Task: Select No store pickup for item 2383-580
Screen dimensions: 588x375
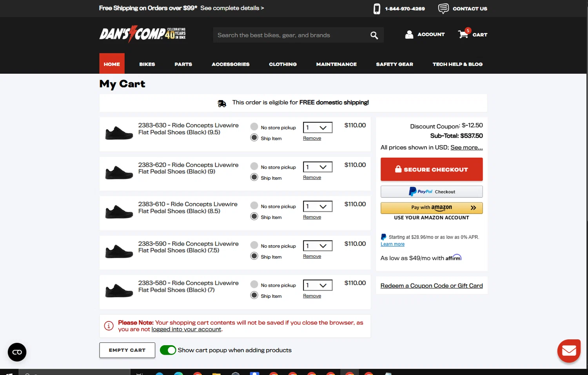Action: click(x=254, y=284)
